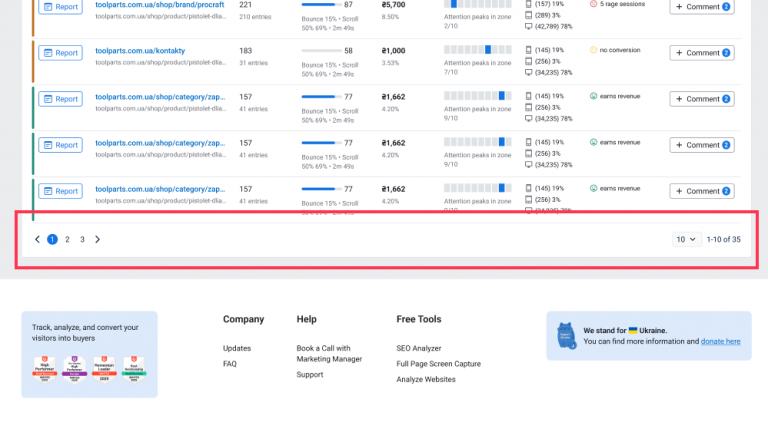Open Full Page Screen Capture link

pos(438,364)
